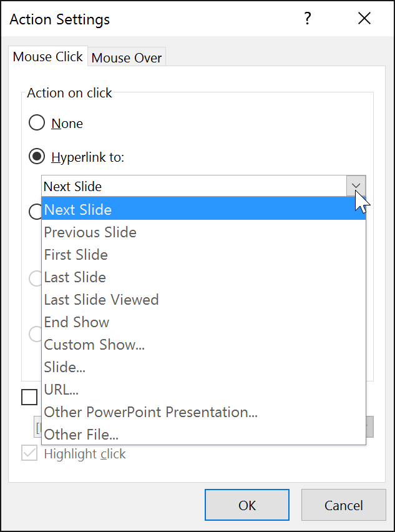Open the Custom Show option
Viewport: 395px width, 532px height.
tap(94, 344)
